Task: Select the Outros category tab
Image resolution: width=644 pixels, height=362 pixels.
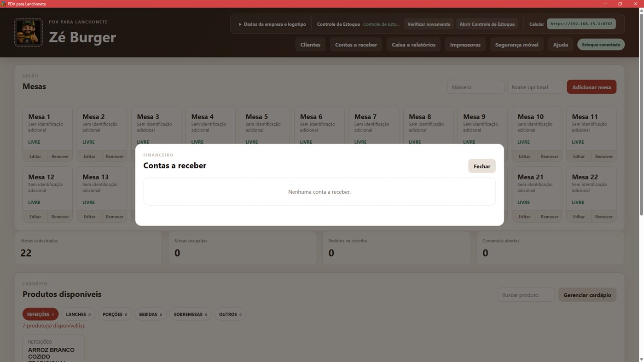Action: [230, 314]
